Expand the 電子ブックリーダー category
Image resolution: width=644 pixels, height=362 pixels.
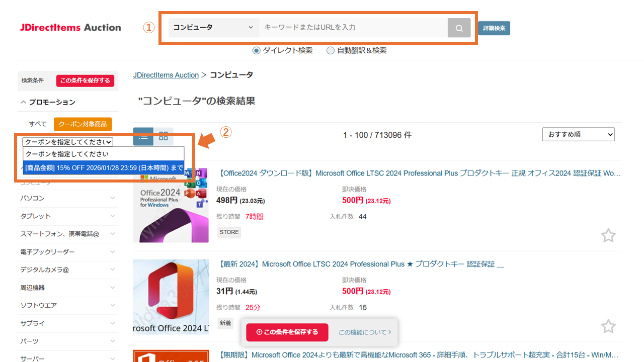click(112, 252)
